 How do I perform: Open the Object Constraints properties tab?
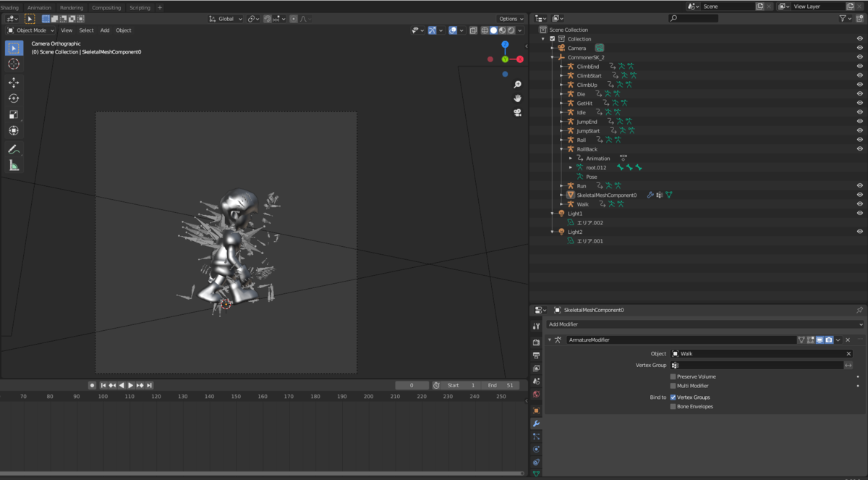point(536,462)
